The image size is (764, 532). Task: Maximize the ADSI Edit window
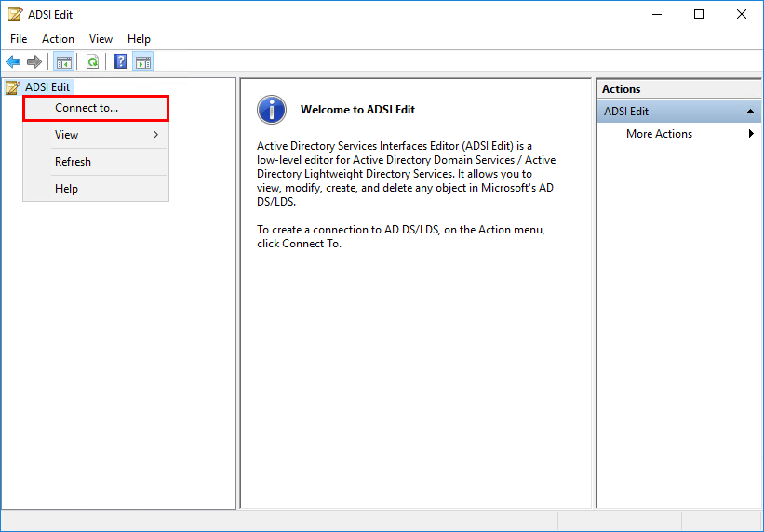pyautogui.click(x=699, y=15)
